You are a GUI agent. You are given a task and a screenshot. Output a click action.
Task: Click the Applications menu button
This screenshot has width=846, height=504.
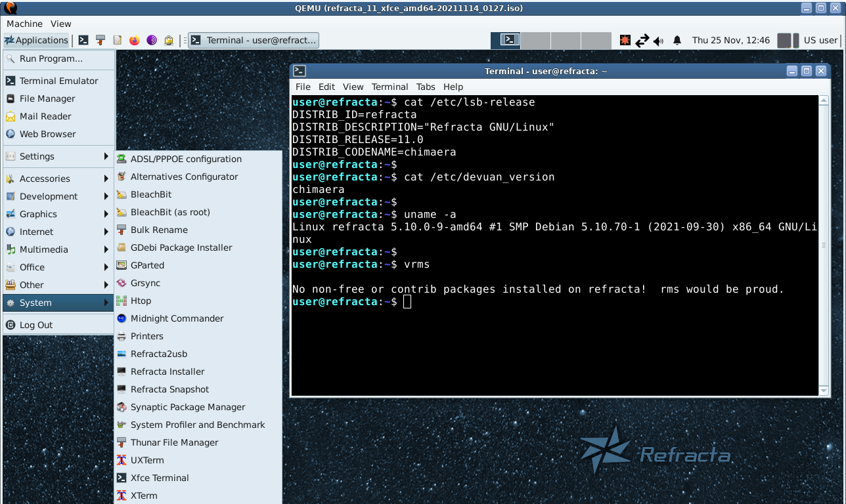(36, 40)
